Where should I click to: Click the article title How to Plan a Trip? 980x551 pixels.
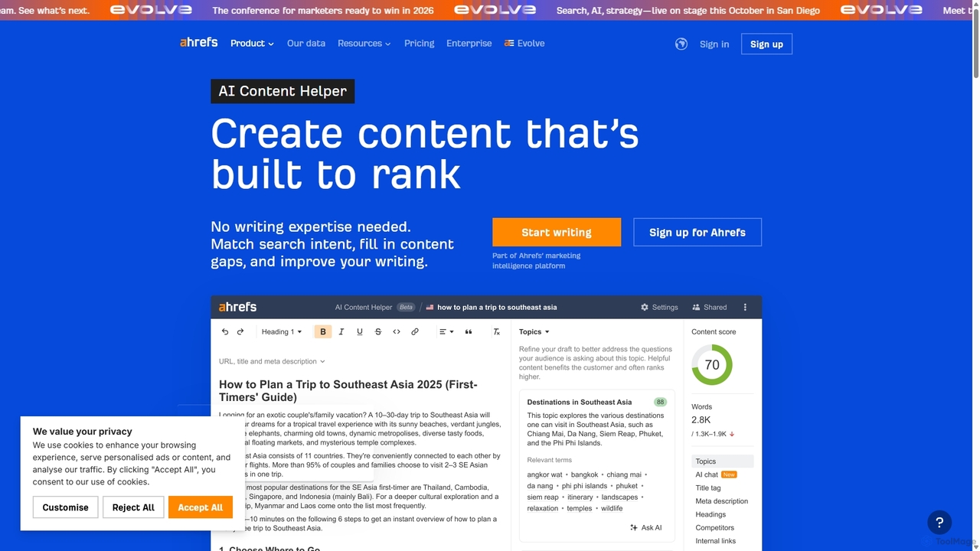click(348, 390)
